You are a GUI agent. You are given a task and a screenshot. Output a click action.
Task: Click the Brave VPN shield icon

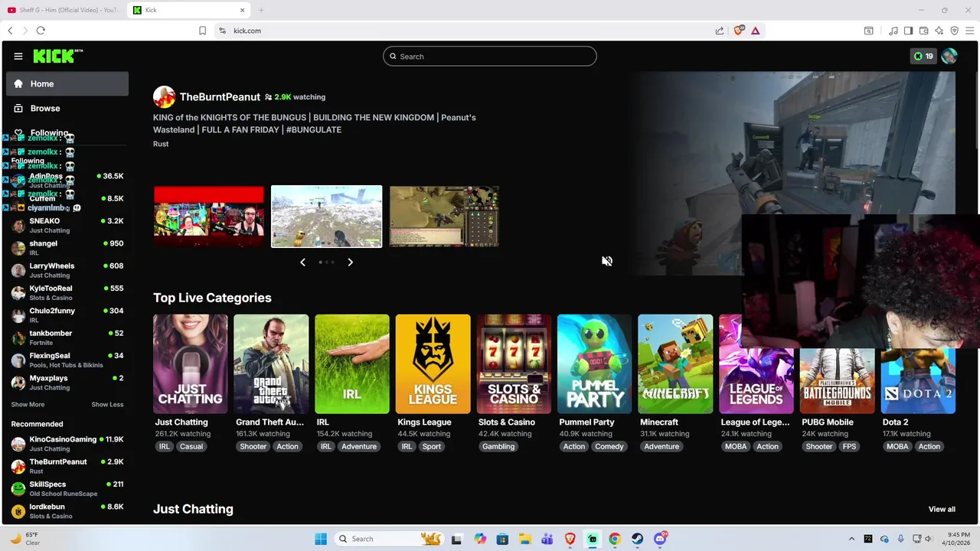(955, 31)
